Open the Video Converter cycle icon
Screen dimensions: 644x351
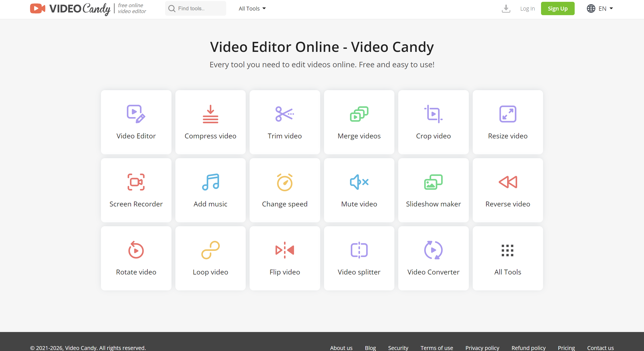433,250
